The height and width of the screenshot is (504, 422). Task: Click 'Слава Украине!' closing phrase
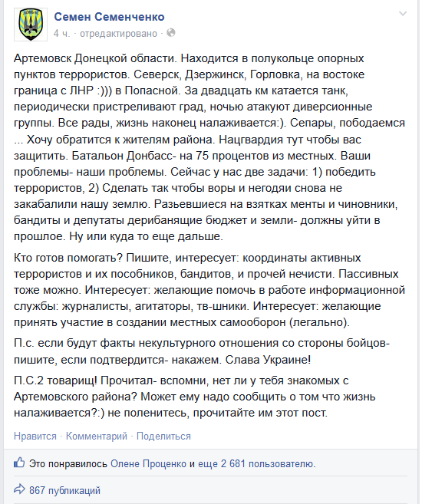click(268, 360)
